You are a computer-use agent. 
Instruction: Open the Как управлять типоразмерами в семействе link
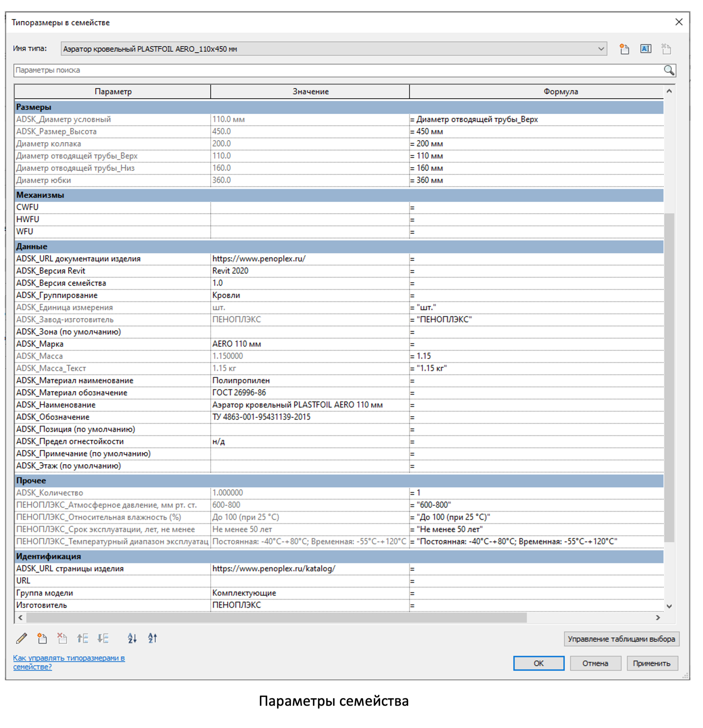click(x=69, y=662)
